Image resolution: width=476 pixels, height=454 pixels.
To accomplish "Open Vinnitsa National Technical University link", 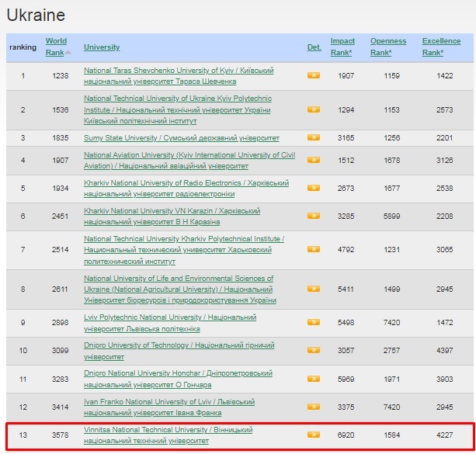I will coord(168,435).
